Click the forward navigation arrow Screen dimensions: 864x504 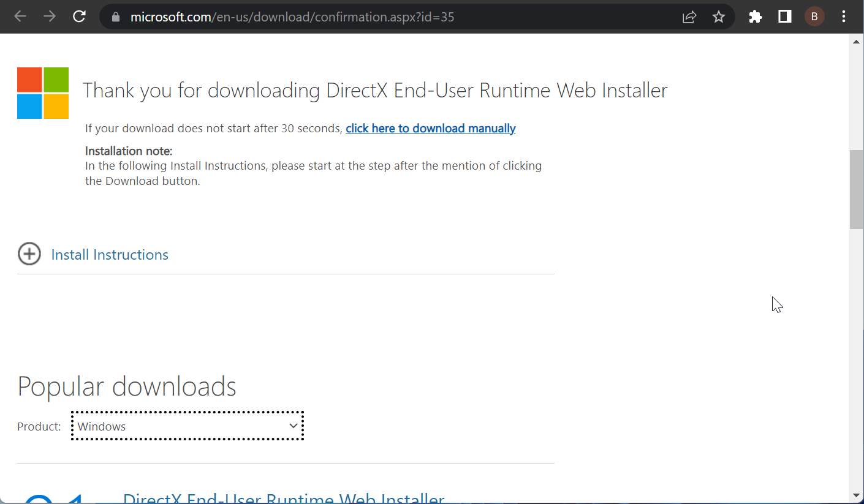[x=49, y=17]
